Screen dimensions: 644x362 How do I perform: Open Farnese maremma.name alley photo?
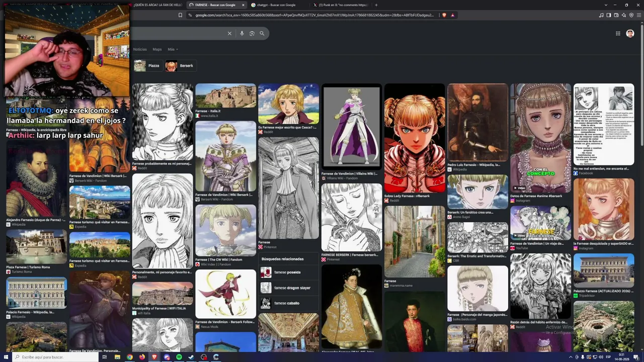click(415, 241)
